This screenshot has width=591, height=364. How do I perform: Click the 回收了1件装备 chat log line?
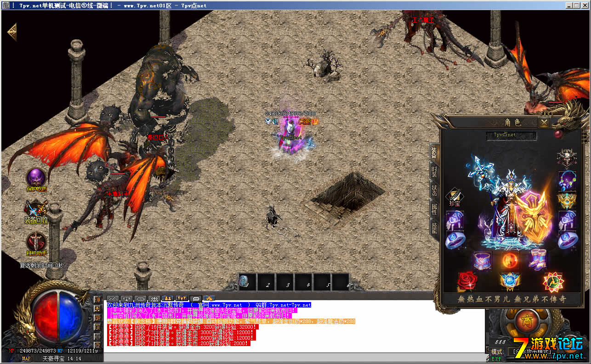[178, 343]
